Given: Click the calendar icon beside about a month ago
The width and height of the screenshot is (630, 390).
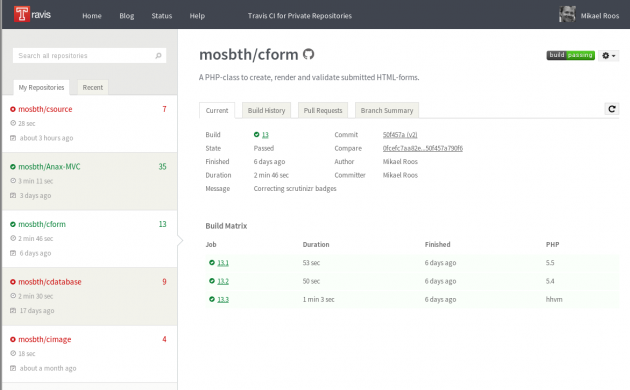Looking at the screenshot, I should click(13, 368).
